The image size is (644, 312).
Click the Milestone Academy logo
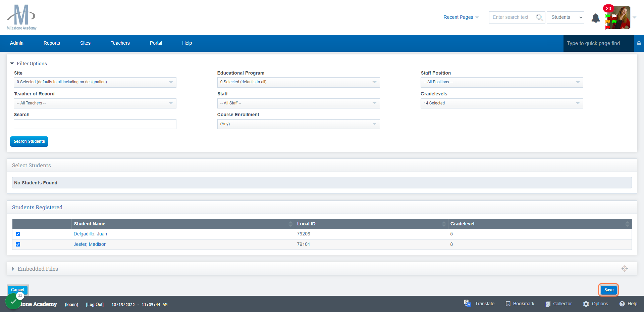click(x=21, y=17)
